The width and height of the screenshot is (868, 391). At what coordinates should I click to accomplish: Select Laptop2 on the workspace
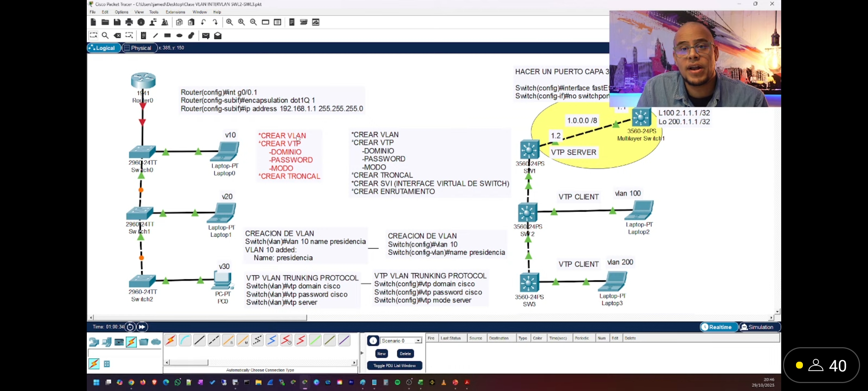pyautogui.click(x=639, y=210)
